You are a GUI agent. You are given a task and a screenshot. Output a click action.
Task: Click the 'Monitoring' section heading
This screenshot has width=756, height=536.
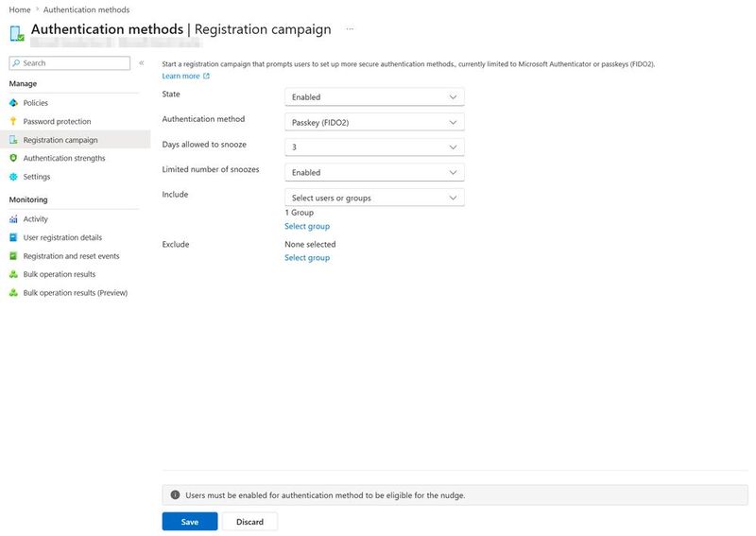pyautogui.click(x=28, y=199)
